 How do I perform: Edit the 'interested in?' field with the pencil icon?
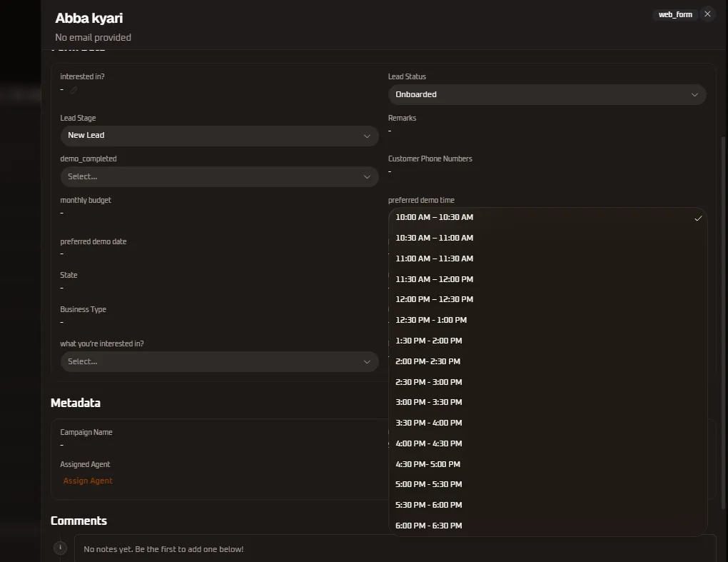click(x=74, y=90)
